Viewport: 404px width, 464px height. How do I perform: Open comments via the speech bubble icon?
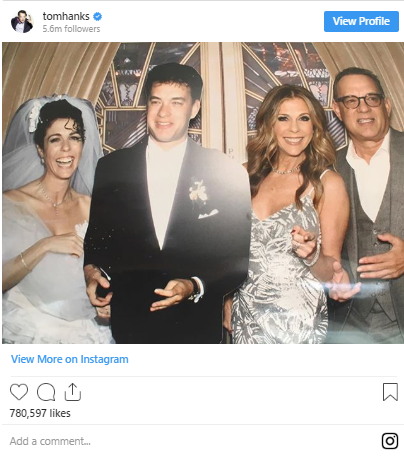pos(46,392)
